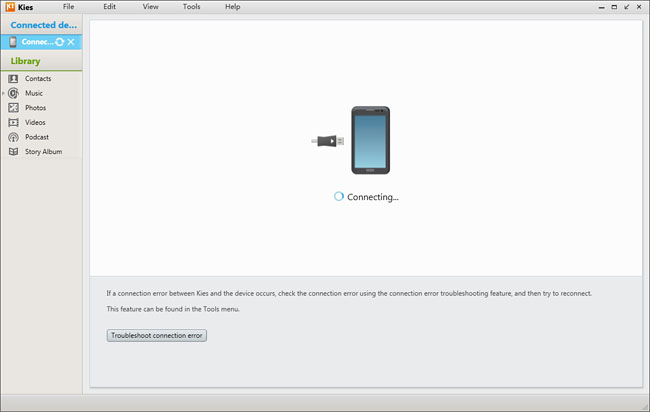Open the Help menu
This screenshot has width=650, height=412.
click(x=233, y=7)
